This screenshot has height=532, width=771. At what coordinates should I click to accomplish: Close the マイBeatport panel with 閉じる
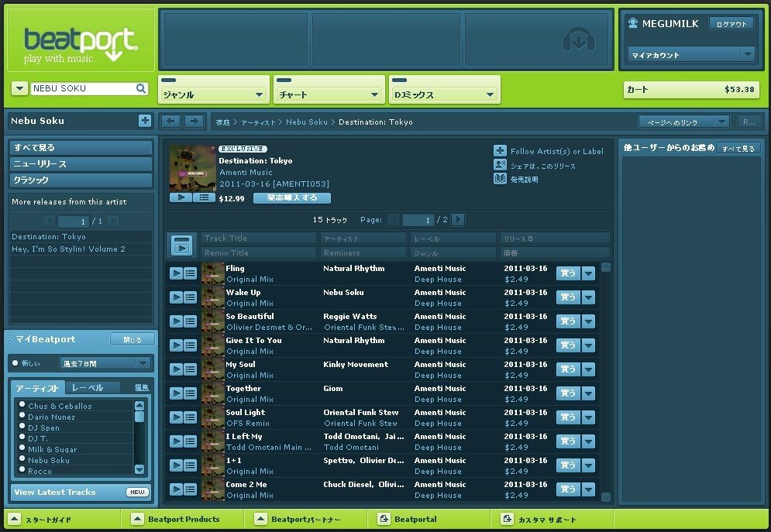(x=132, y=339)
